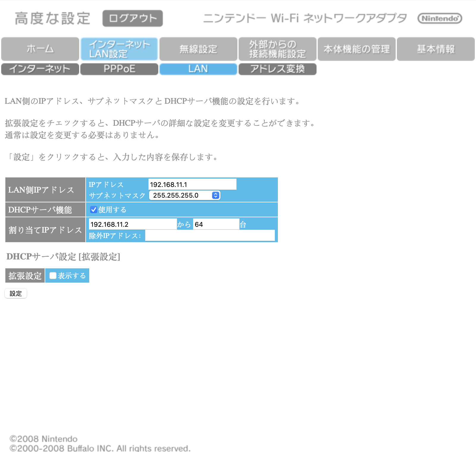476x452 pixels.
Task: Open the 外部からの接続機能設定 tab
Action: (278, 49)
